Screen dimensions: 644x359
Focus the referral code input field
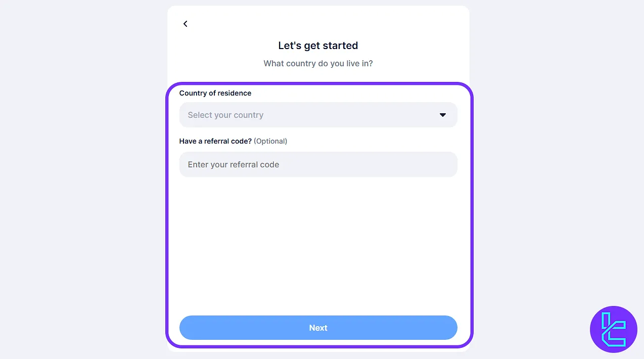tap(318, 164)
